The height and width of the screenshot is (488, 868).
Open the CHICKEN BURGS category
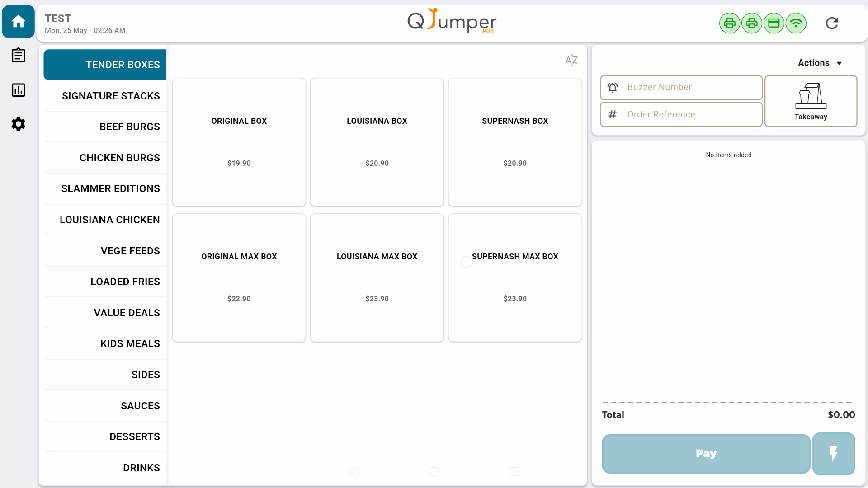(x=105, y=158)
